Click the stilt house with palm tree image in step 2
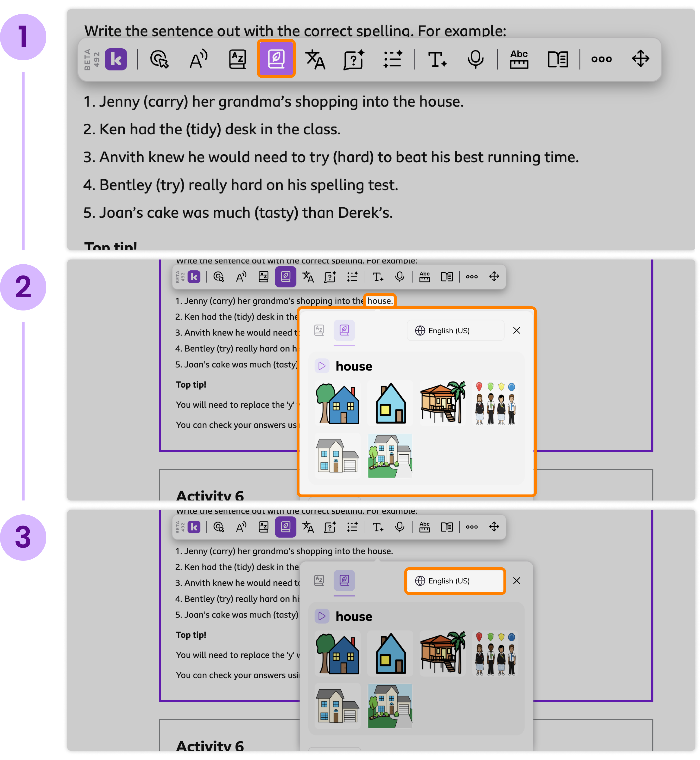The height and width of the screenshot is (760, 700). tap(442, 403)
